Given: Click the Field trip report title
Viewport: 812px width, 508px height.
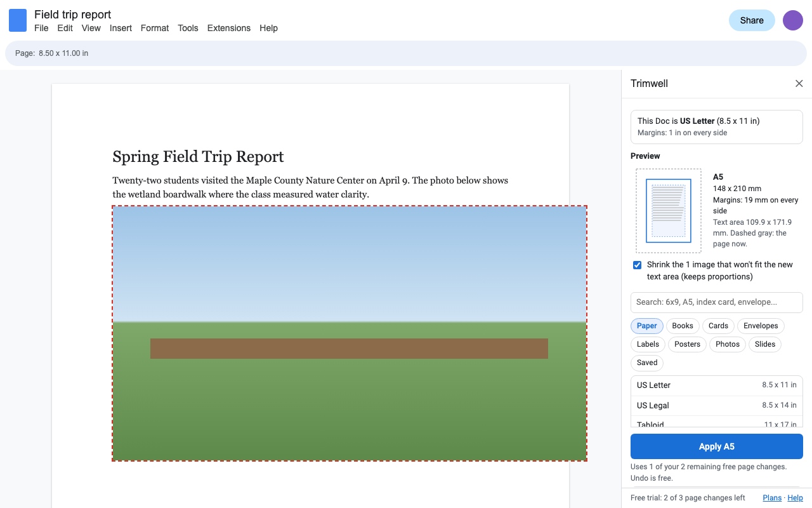Looking at the screenshot, I should [x=73, y=15].
